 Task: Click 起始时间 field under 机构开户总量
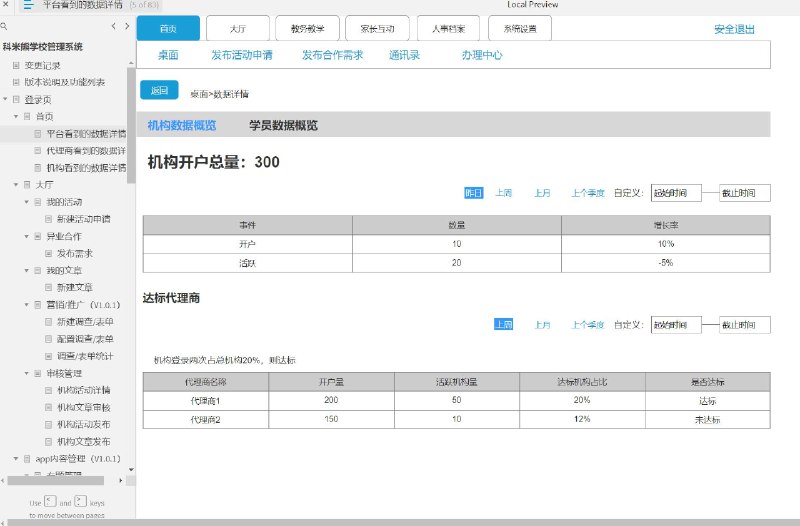tap(676, 193)
